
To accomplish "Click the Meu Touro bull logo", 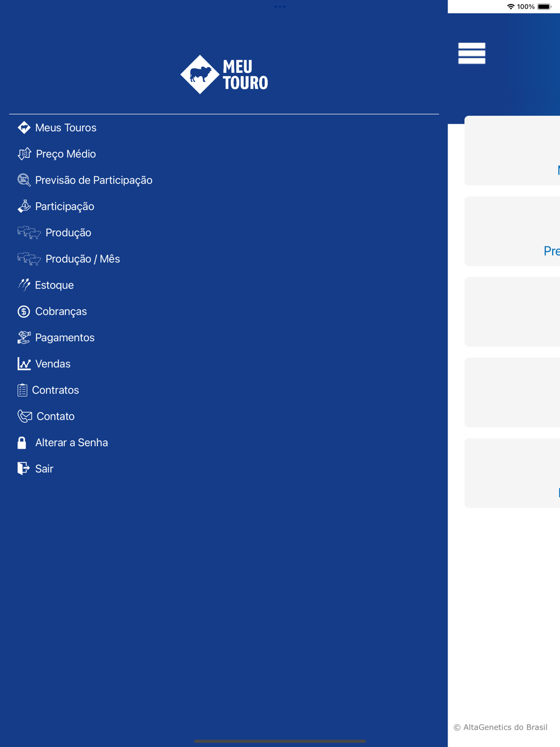I will [x=224, y=74].
